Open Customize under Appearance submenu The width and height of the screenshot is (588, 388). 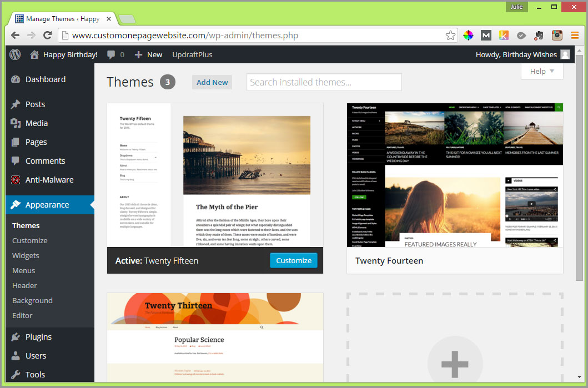pyautogui.click(x=29, y=240)
